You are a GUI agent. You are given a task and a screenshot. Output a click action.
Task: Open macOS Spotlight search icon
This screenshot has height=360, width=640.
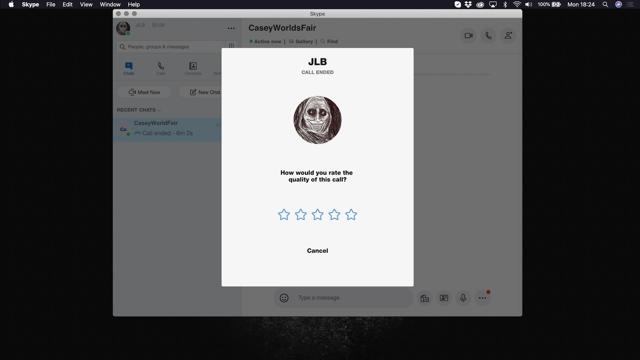(x=605, y=4)
